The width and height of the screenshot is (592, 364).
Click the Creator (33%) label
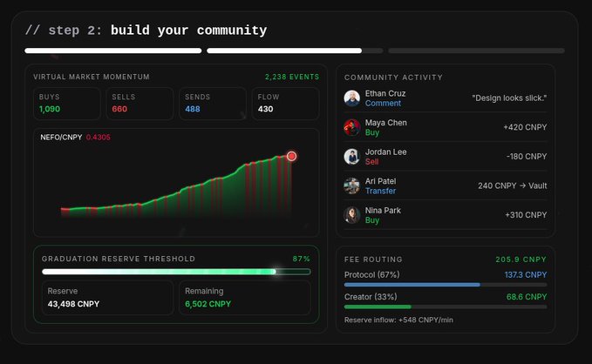tap(371, 297)
